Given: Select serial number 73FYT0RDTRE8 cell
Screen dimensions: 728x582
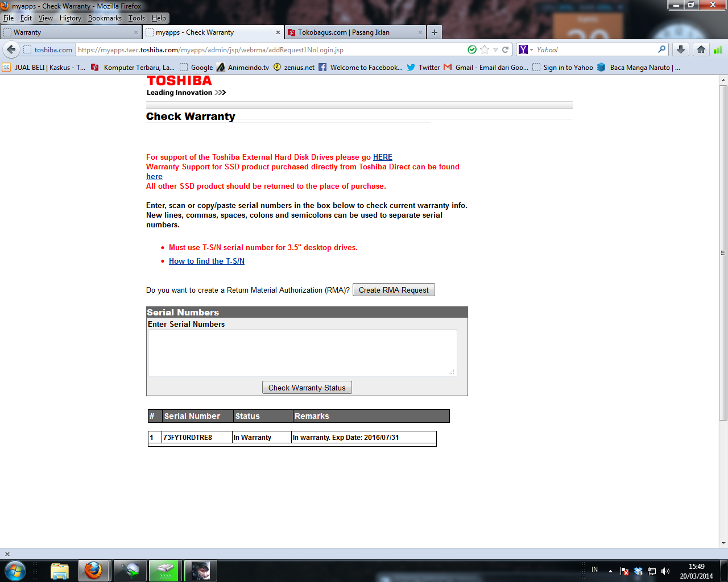Looking at the screenshot, I should click(197, 438).
